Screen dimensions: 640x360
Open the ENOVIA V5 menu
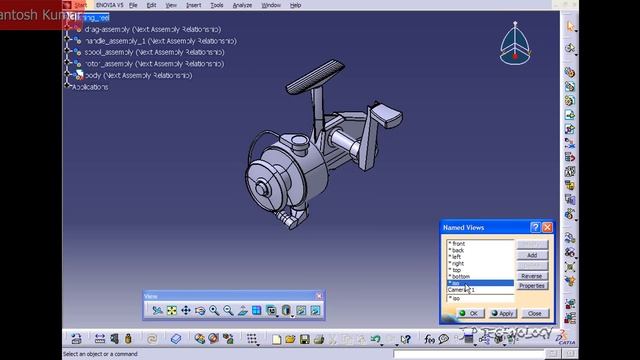[109, 5]
